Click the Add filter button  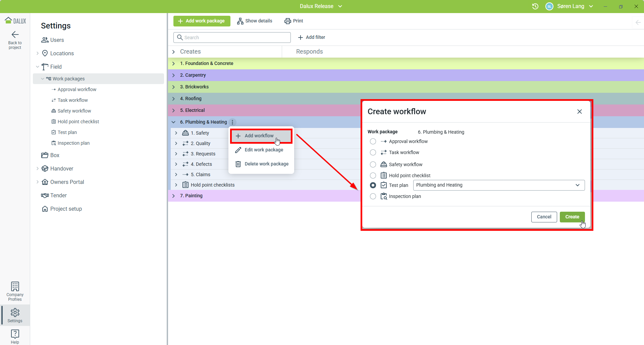pyautogui.click(x=312, y=37)
